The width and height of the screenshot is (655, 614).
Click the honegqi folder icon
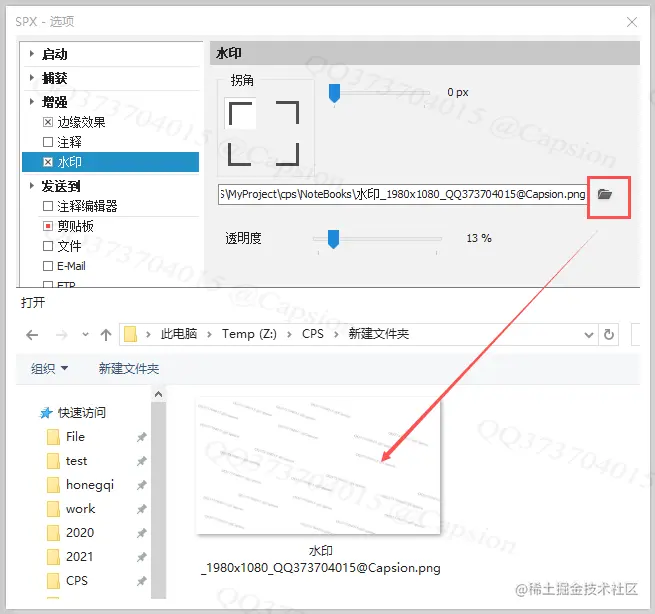tap(53, 485)
